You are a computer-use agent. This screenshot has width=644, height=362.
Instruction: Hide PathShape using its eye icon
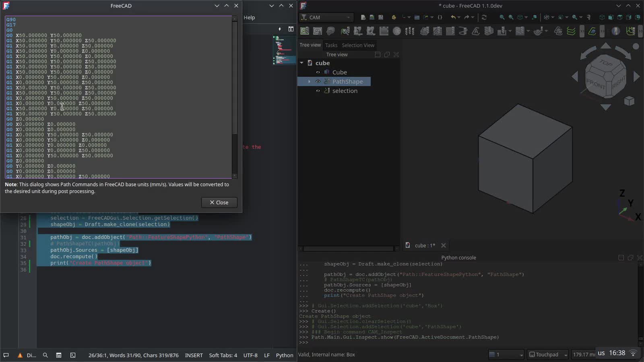pos(318,82)
